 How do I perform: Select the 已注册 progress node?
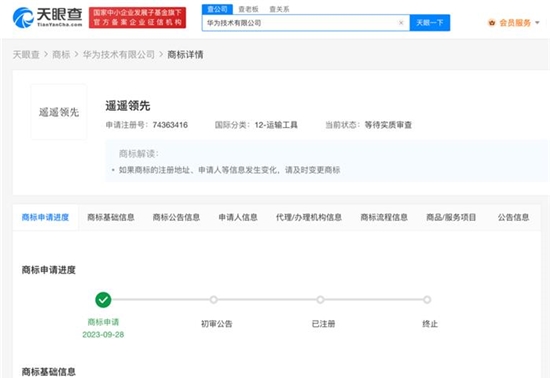click(320, 300)
